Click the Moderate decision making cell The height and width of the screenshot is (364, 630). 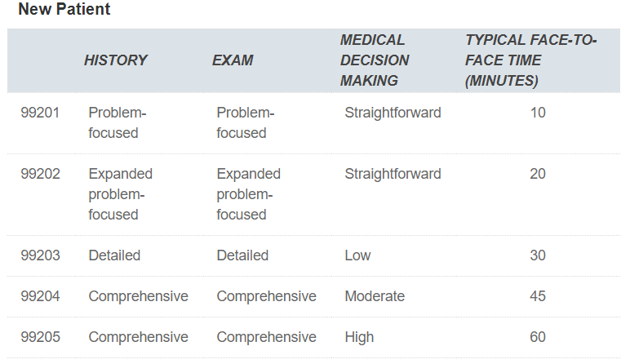(375, 296)
